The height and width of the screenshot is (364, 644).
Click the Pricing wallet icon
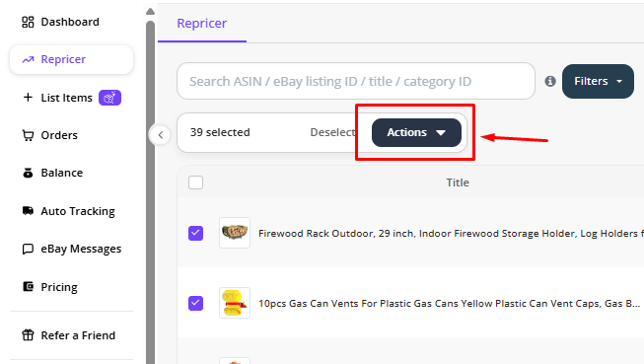point(28,286)
